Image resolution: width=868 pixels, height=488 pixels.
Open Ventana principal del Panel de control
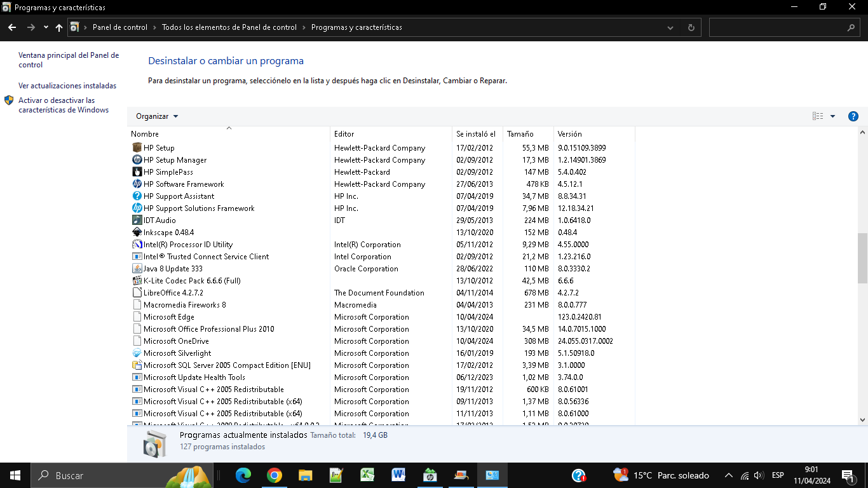69,60
